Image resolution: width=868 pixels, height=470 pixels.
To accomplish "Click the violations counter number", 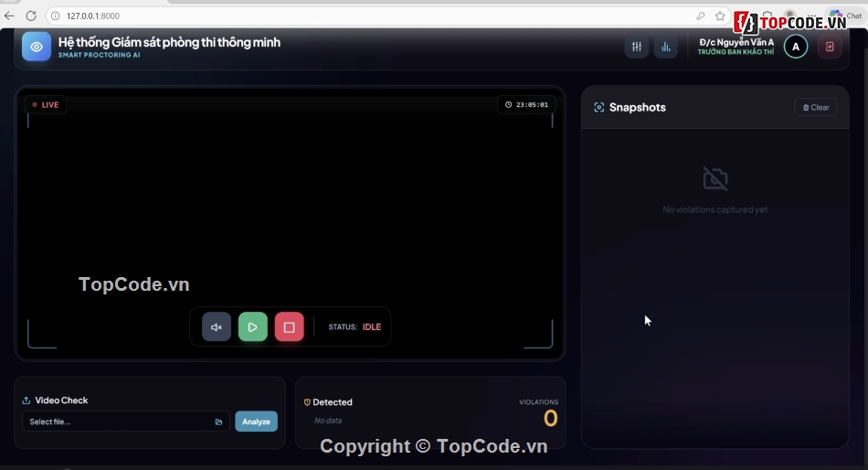I will click(550, 419).
